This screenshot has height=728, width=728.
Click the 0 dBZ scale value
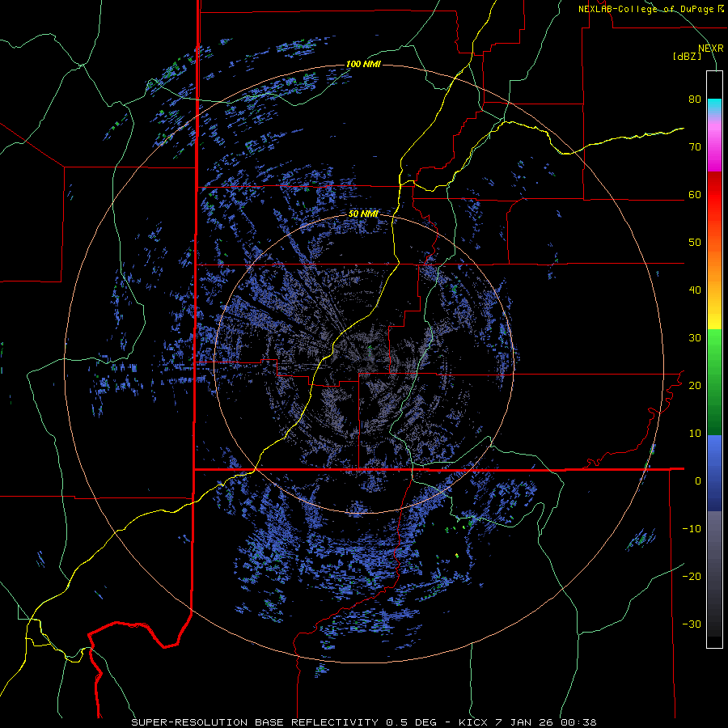[698, 481]
